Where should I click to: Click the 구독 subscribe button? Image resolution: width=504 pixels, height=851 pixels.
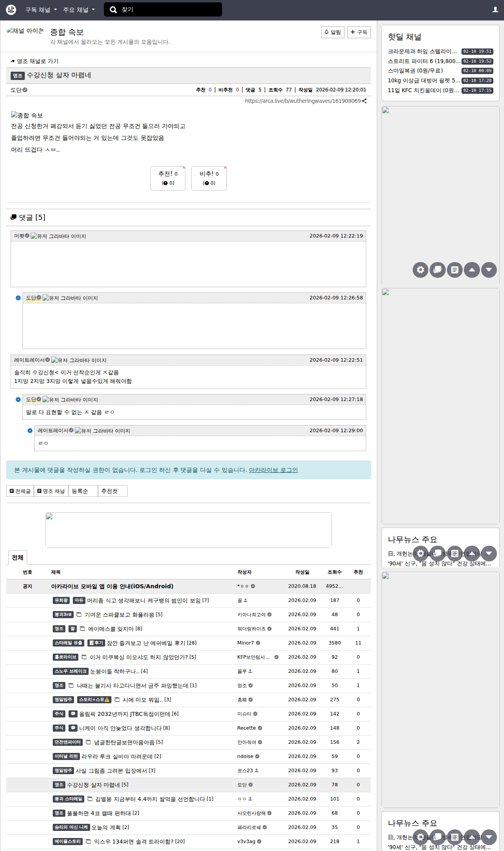coord(359,32)
